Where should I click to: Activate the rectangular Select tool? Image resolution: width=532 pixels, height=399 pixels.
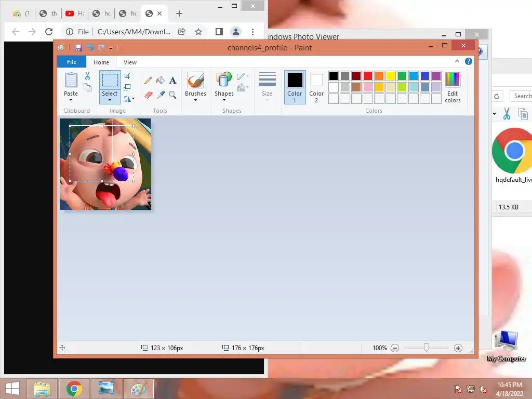(x=110, y=81)
